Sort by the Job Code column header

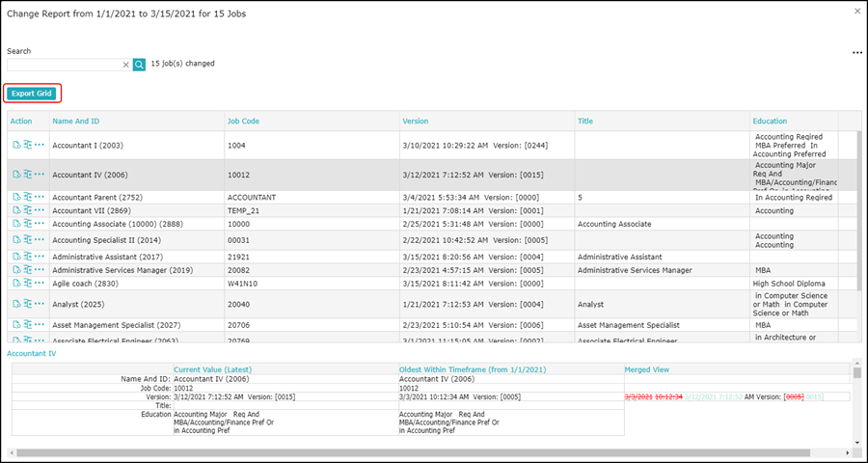click(x=244, y=122)
